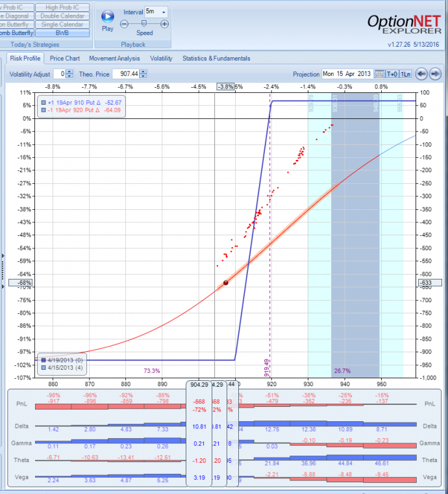Click the v1.27.26 5/13/2016 version text
Screen dimensions: 448x494
[414, 44]
